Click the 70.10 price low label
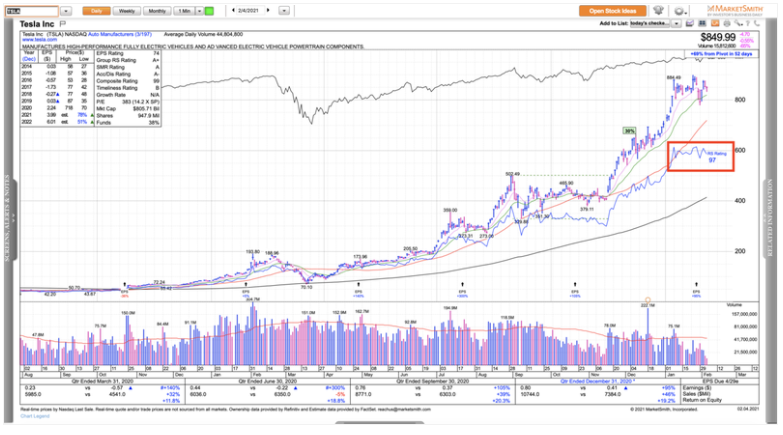783x435 pixels. pos(306,287)
